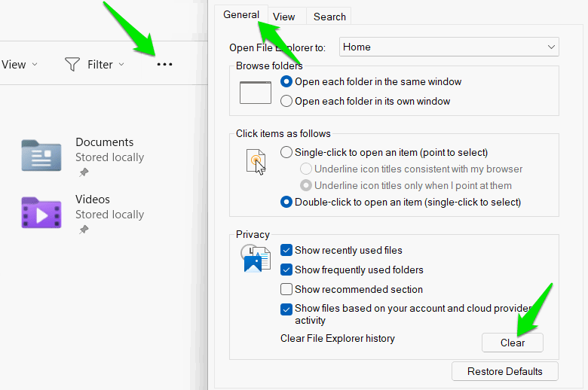Click the Privacy section history icon
This screenshot has width=588, height=390.
[256, 258]
